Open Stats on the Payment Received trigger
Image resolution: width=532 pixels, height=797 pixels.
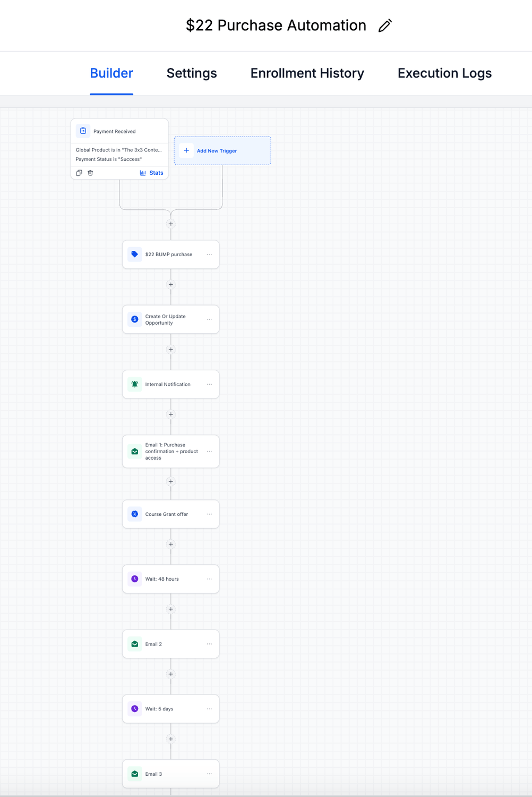click(152, 173)
